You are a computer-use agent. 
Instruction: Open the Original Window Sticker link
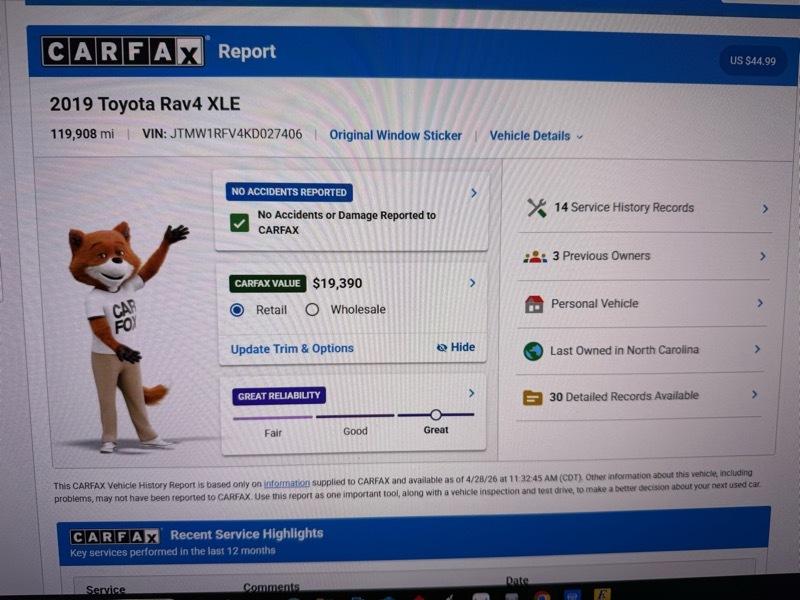click(395, 135)
